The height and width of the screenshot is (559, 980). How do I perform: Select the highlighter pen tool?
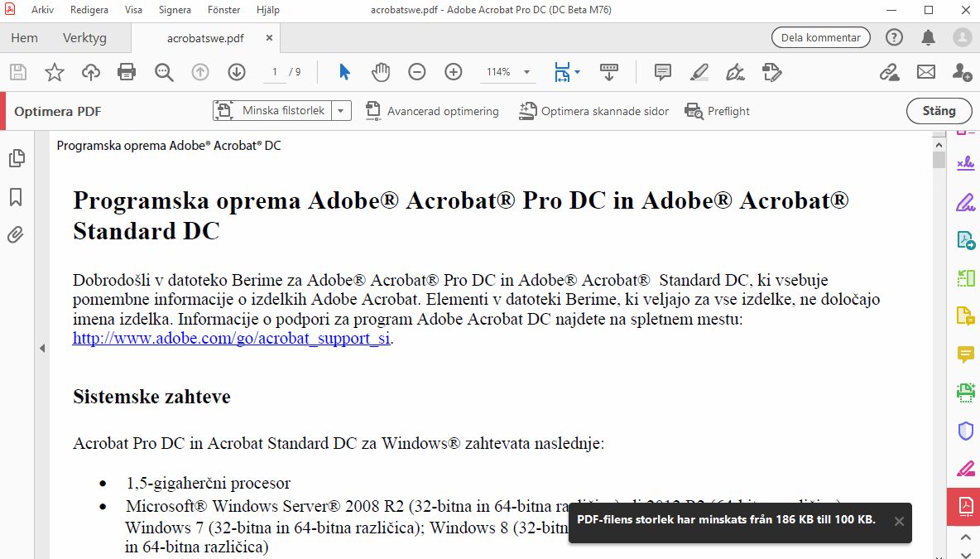pyautogui.click(x=699, y=73)
